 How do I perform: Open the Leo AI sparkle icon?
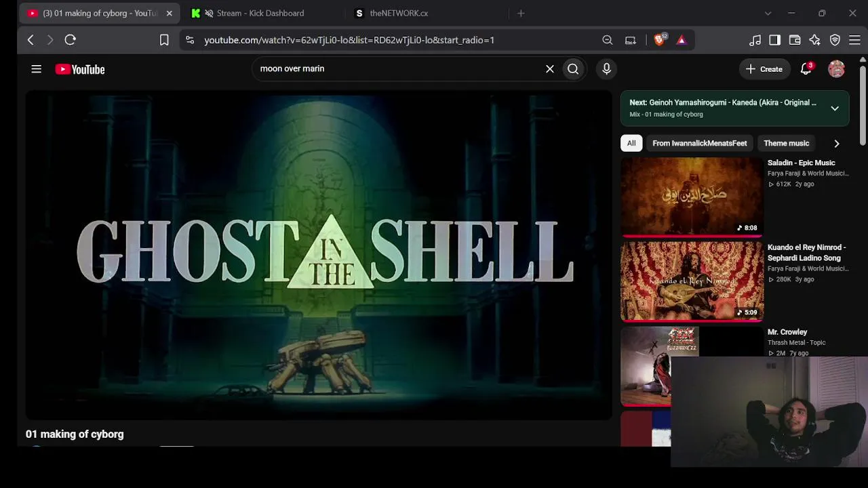click(x=814, y=40)
